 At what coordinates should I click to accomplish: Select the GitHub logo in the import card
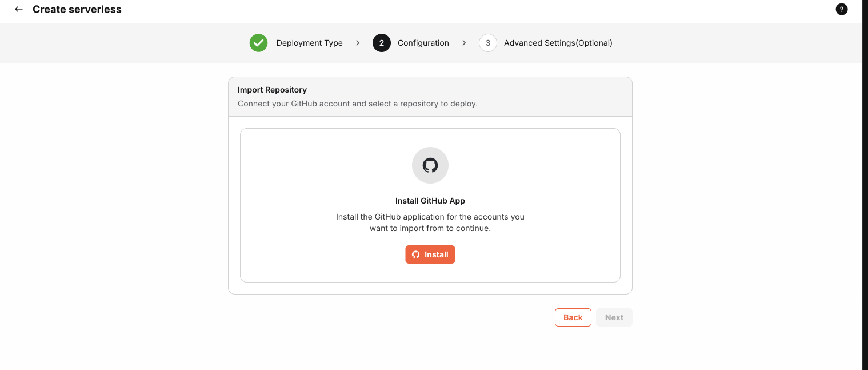point(430,165)
